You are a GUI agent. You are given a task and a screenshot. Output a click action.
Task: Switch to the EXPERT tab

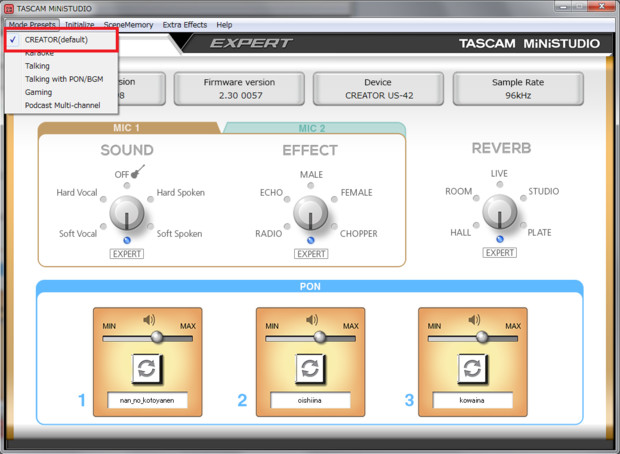[x=251, y=43]
